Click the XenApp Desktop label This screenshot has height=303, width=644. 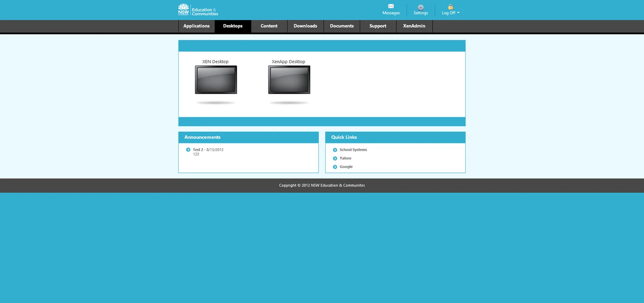288,62
